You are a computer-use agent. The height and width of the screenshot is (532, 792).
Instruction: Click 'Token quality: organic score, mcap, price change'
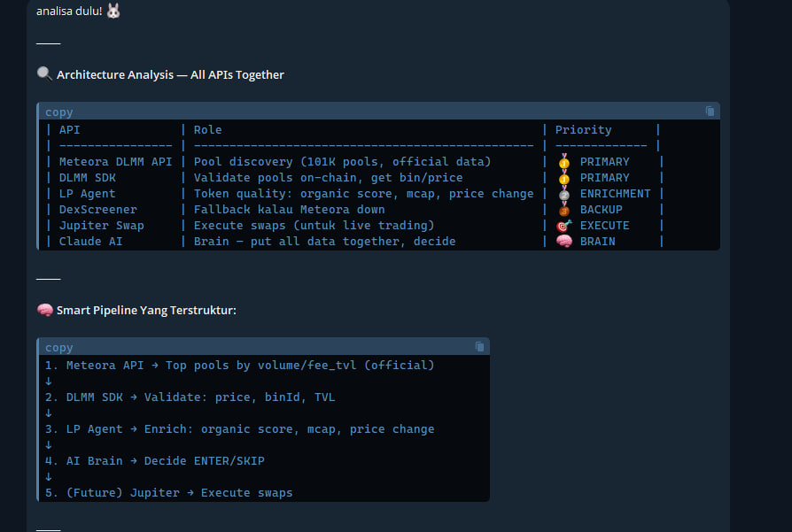click(364, 194)
